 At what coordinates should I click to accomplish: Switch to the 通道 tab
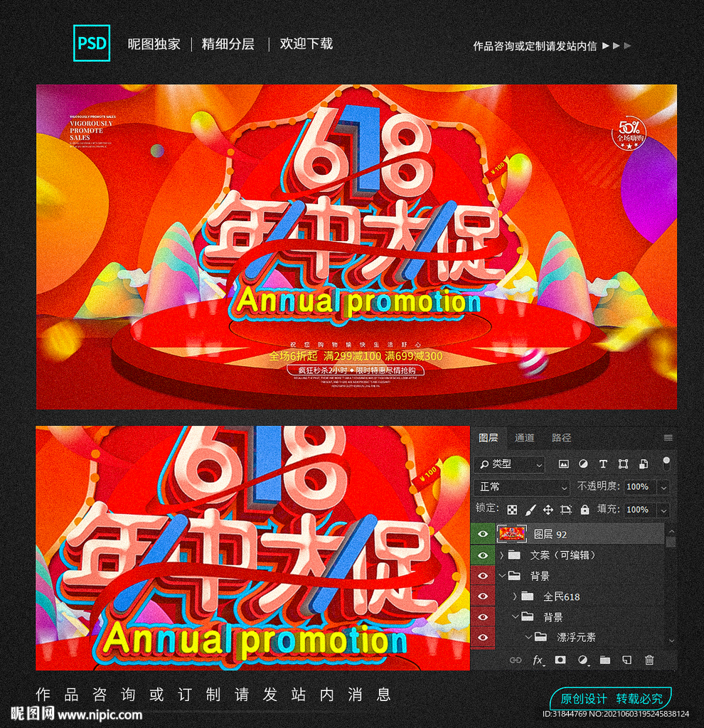pyautogui.click(x=525, y=438)
